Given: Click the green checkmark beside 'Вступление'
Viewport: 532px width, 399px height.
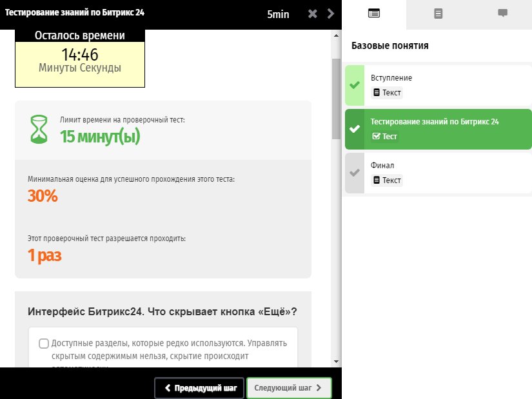Looking at the screenshot, I should tap(354, 85).
